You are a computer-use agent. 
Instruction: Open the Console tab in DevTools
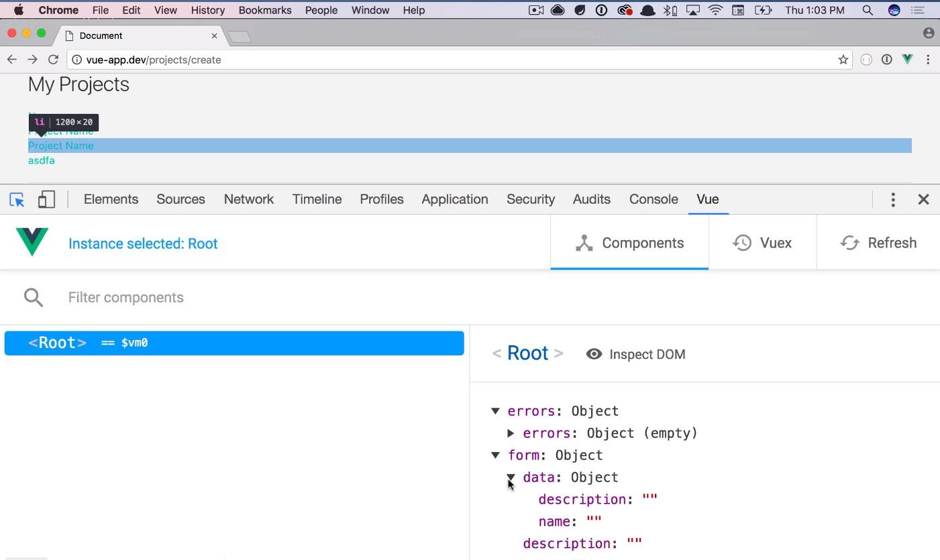[653, 199]
